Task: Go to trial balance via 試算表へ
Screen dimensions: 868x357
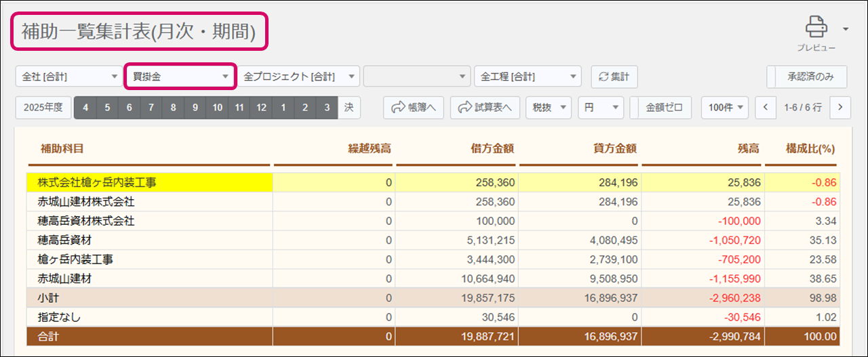Action: point(485,107)
